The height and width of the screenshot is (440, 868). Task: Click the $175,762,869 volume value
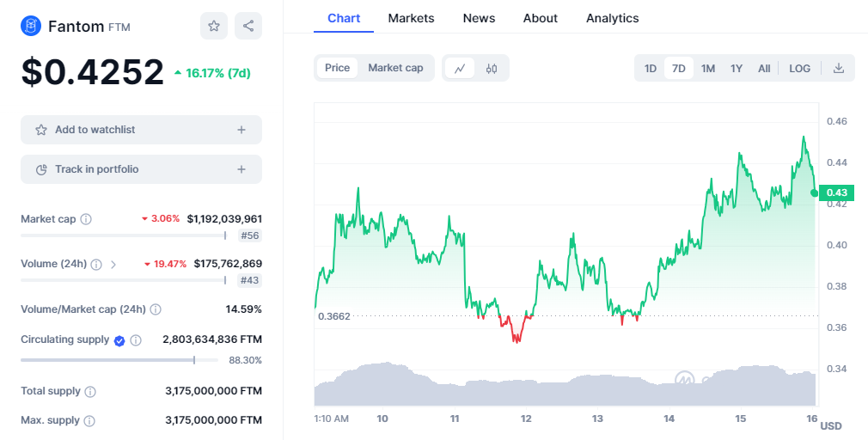coord(228,264)
